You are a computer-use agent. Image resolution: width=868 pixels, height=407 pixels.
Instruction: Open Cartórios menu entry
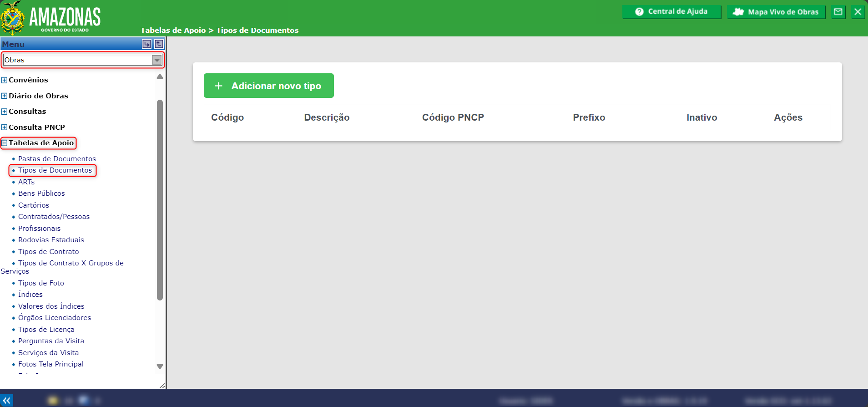[34, 205]
